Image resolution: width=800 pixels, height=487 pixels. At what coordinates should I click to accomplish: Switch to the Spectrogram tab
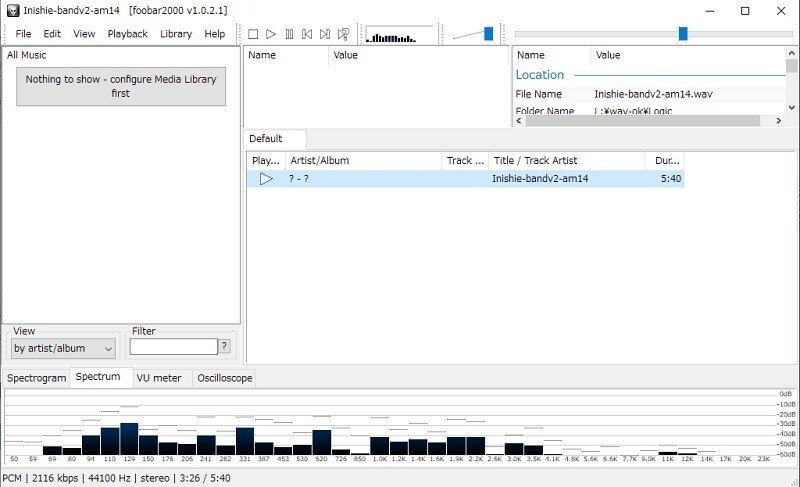click(x=36, y=378)
